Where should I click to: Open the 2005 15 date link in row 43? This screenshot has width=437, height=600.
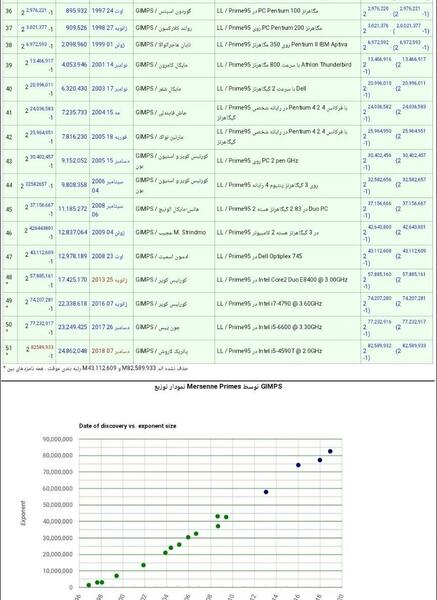pos(111,161)
